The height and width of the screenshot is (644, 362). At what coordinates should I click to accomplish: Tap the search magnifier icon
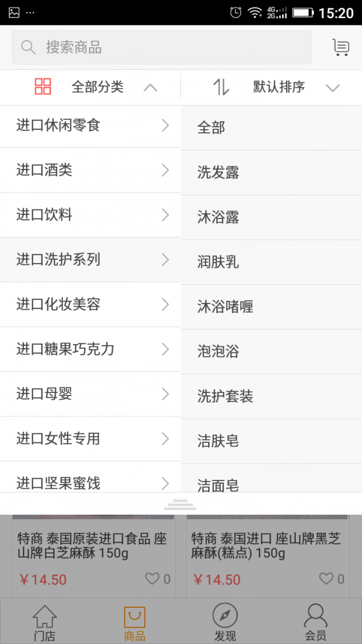pos(28,48)
